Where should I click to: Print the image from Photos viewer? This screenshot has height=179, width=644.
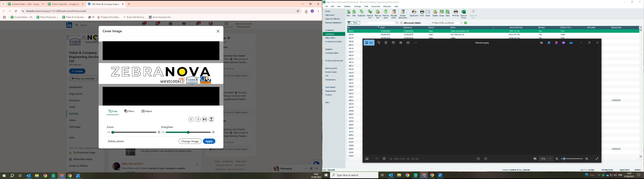[x=393, y=43]
